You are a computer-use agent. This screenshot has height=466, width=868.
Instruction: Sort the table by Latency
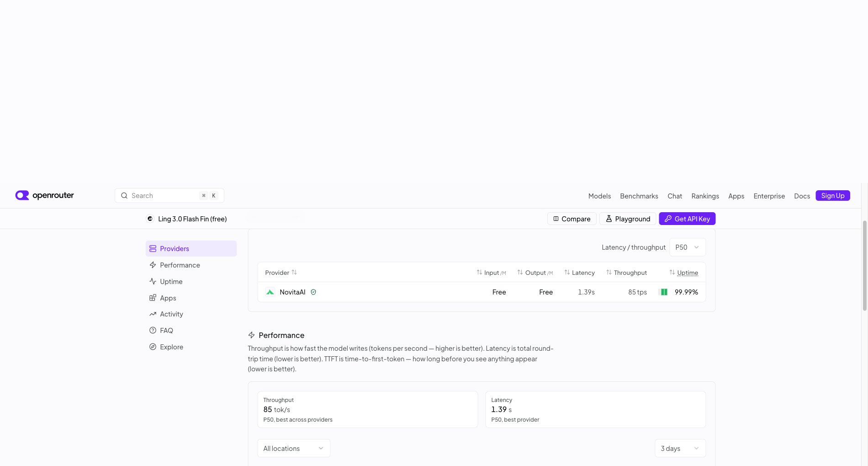click(x=579, y=273)
